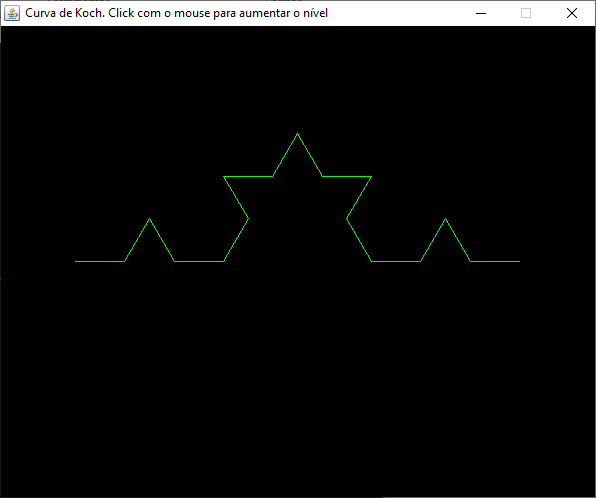Click the leftmost endpoint of the green curve
The image size is (596, 498).
76,262
